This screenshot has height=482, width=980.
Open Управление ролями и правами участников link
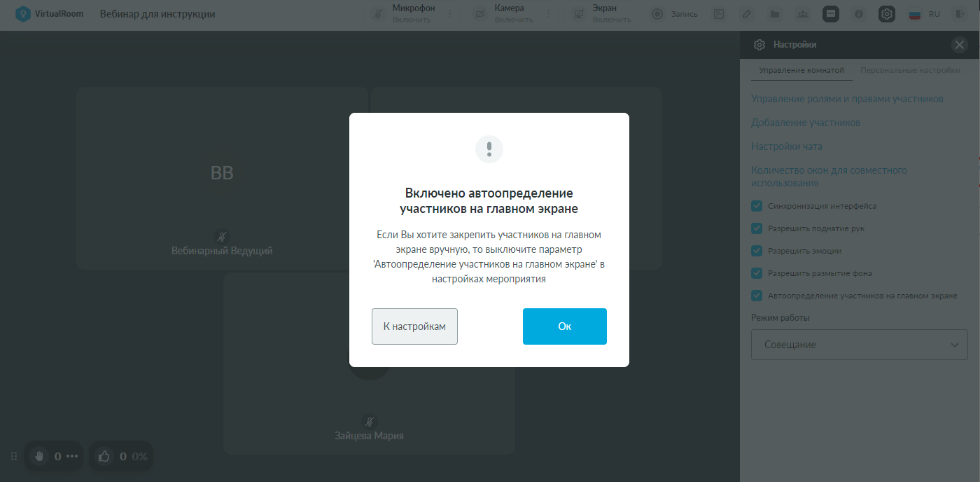847,99
